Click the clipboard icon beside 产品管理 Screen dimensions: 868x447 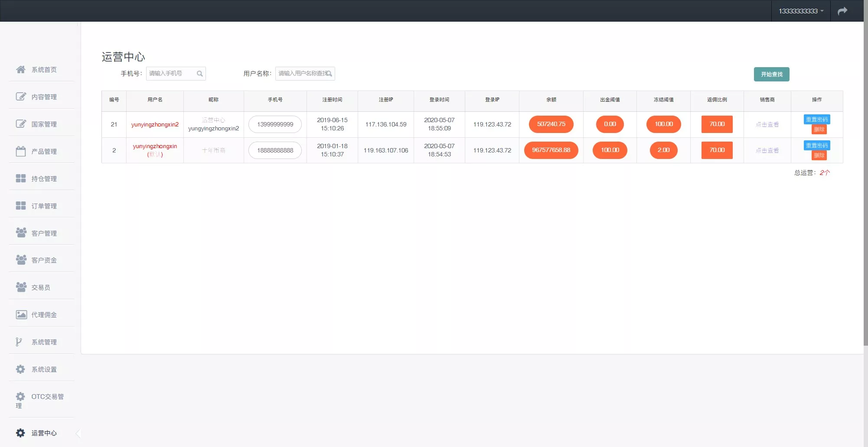(x=20, y=151)
